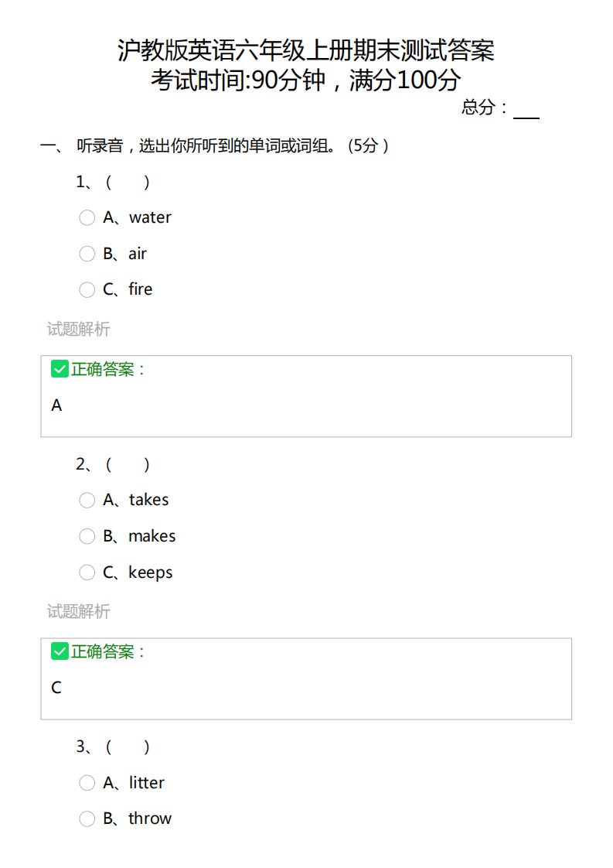Click the answer box showing C
This screenshot has height=868, width=613.
306,678
